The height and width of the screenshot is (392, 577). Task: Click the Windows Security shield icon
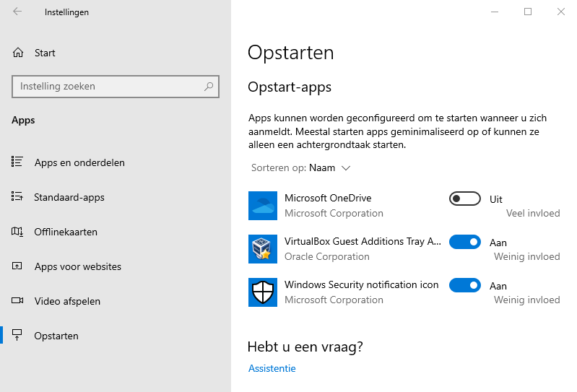click(x=262, y=292)
